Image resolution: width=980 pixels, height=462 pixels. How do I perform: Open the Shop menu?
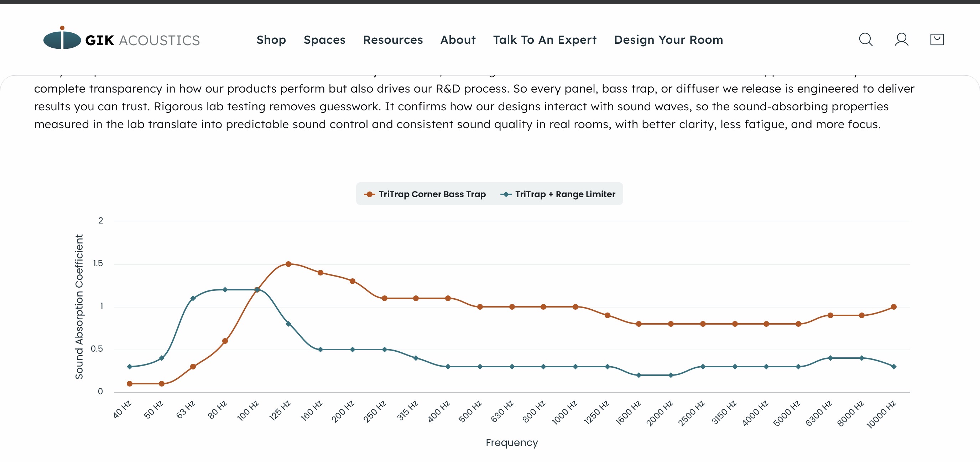click(271, 40)
